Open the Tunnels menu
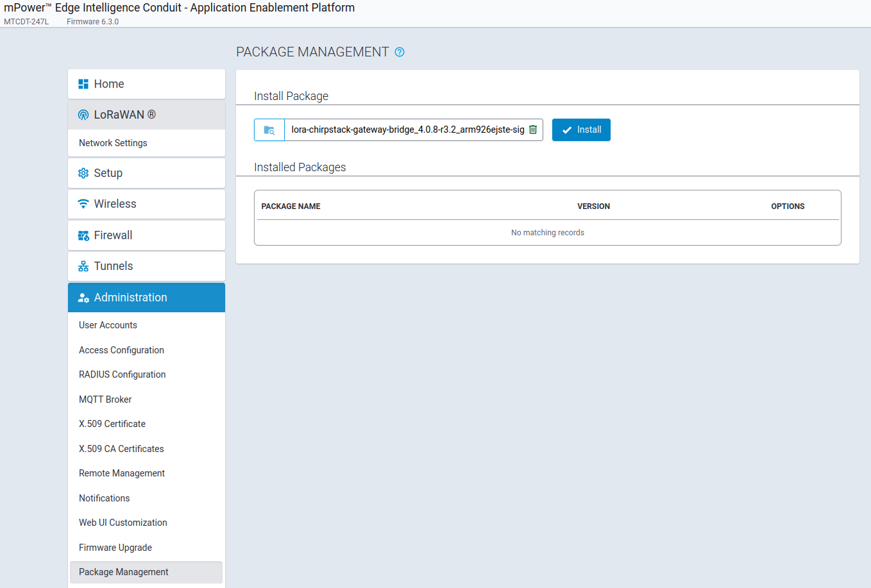Viewport: 871px width, 588px height. [146, 266]
